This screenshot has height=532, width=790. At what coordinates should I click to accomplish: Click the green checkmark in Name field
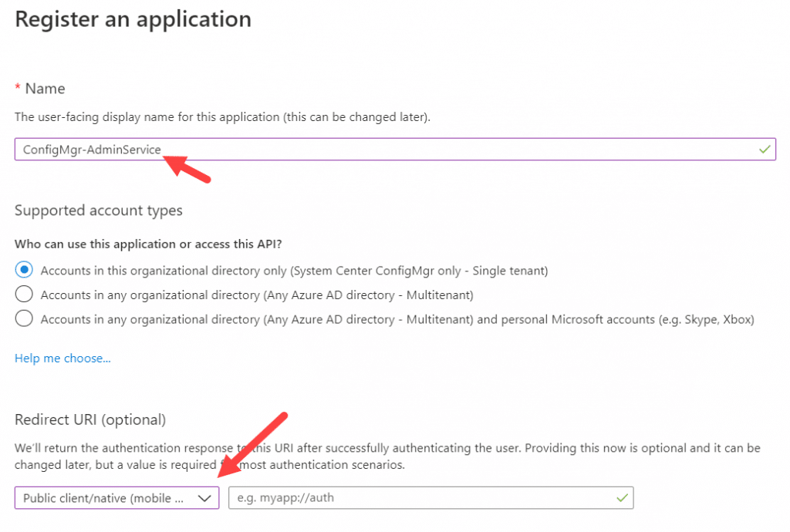[765, 150]
